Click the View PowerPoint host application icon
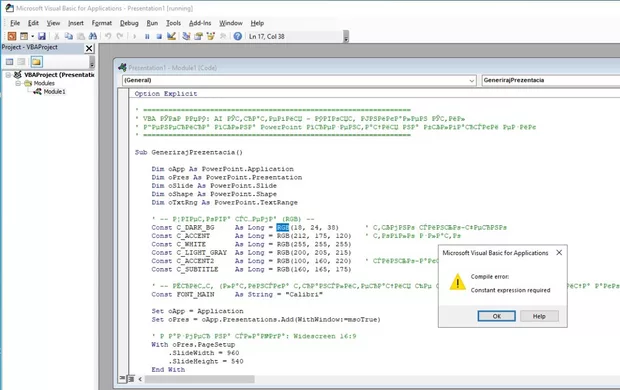620x390 pixels. click(12, 36)
